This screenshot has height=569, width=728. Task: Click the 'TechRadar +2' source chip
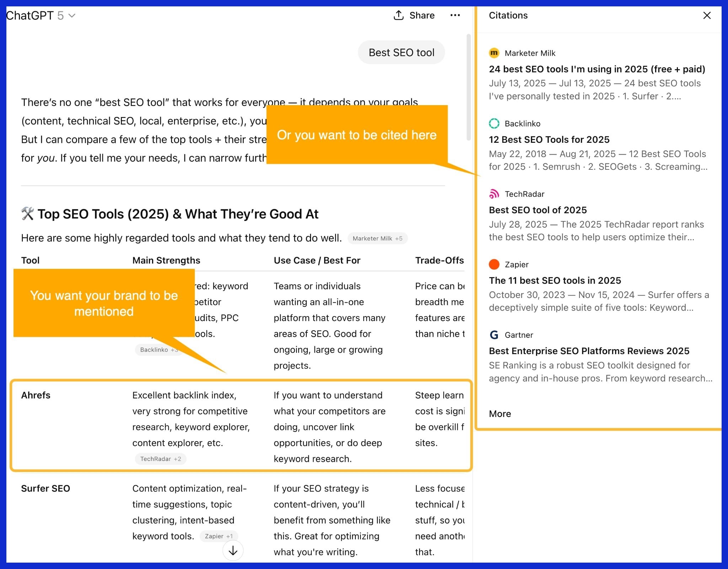(161, 459)
